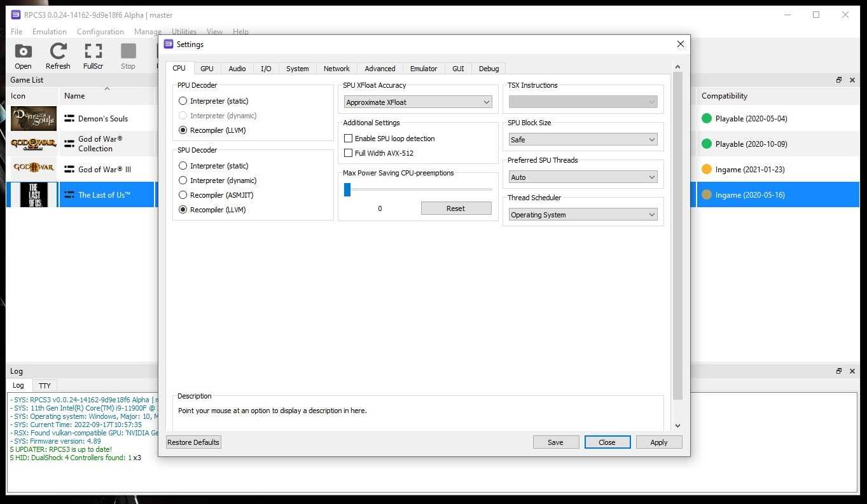867x504 pixels.
Task: Expand the SPU Block Size dropdown
Action: point(583,140)
